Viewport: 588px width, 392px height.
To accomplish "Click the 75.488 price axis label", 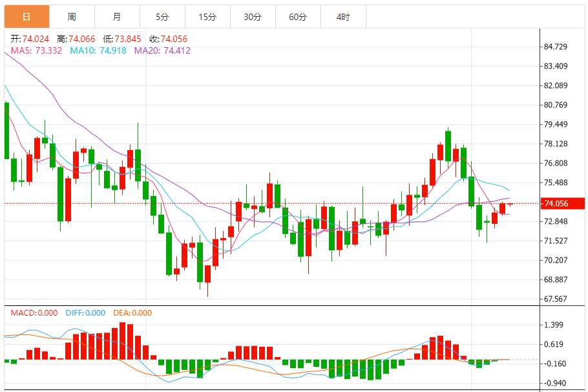I will point(556,182).
